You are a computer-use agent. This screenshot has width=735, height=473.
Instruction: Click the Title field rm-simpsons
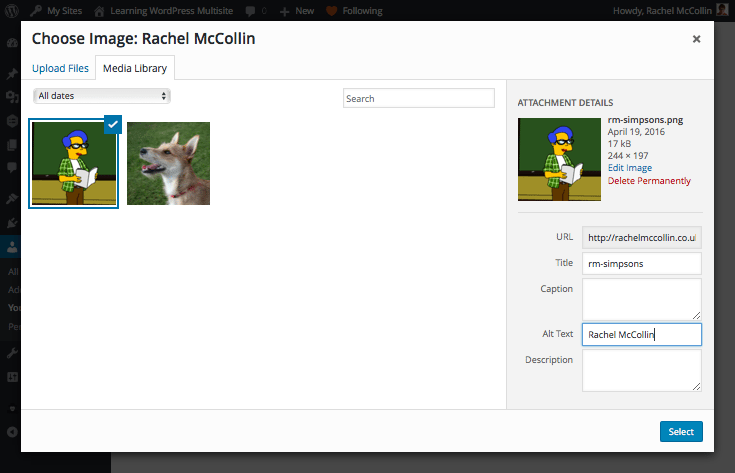pos(642,263)
